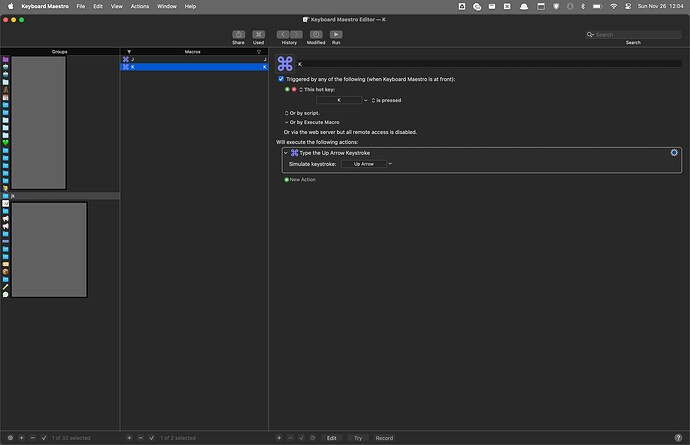Click the Try button
This screenshot has width=690, height=445.
(x=358, y=438)
